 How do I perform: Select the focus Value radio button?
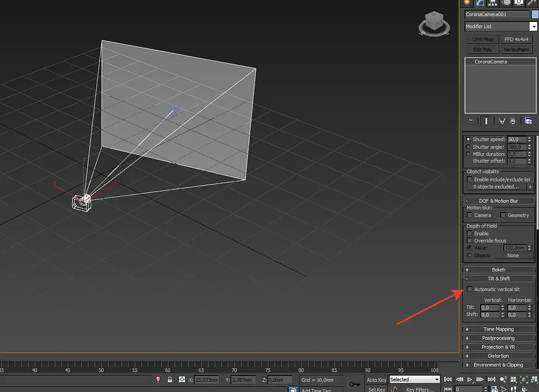click(470, 248)
